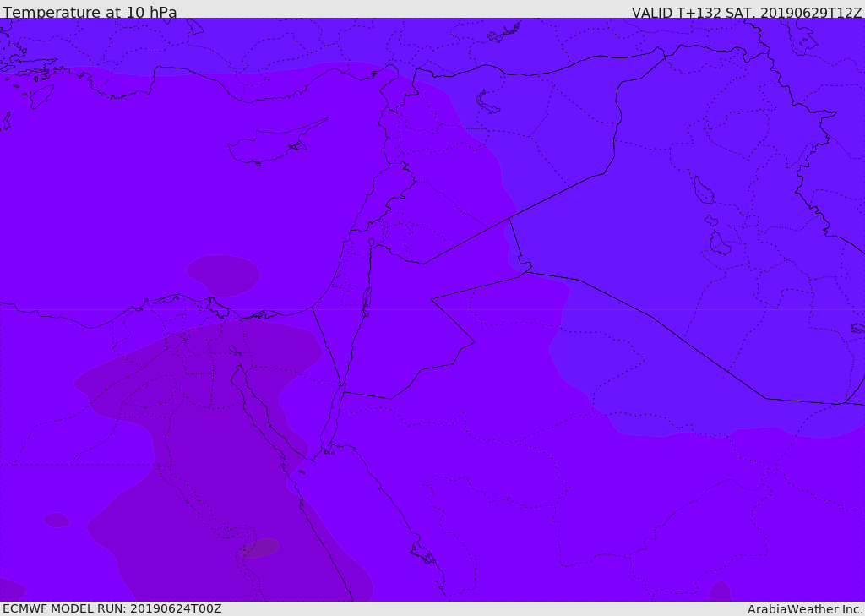
Task: Click Lake Razzaza south of Lake Tharthar
Action: 719,243
